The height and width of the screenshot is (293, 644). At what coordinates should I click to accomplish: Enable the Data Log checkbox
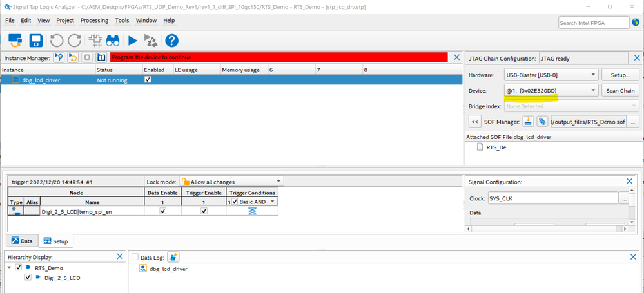135,258
